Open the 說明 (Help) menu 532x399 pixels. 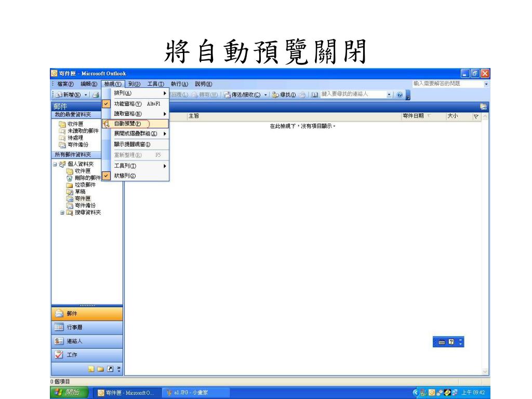click(x=203, y=84)
